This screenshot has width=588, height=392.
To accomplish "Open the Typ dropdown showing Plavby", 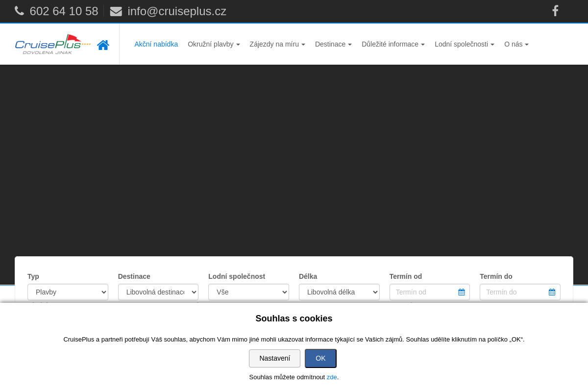I will [x=68, y=292].
